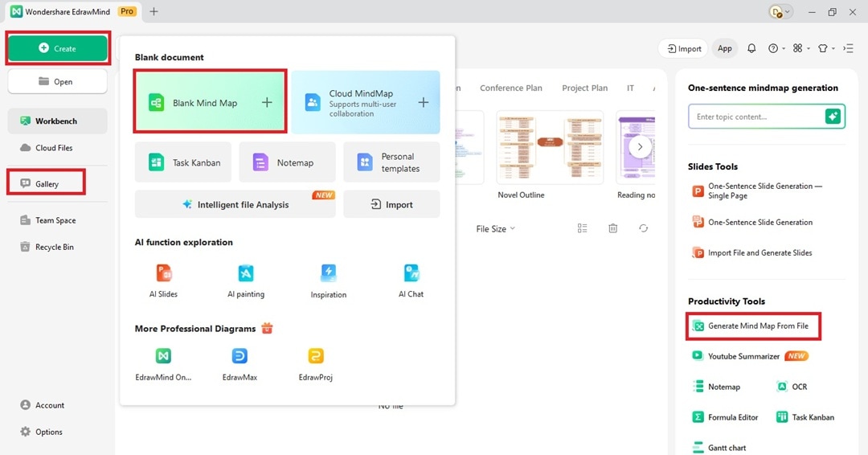Image resolution: width=868 pixels, height=455 pixels.
Task: Add a new tab with plus icon
Action: [154, 11]
